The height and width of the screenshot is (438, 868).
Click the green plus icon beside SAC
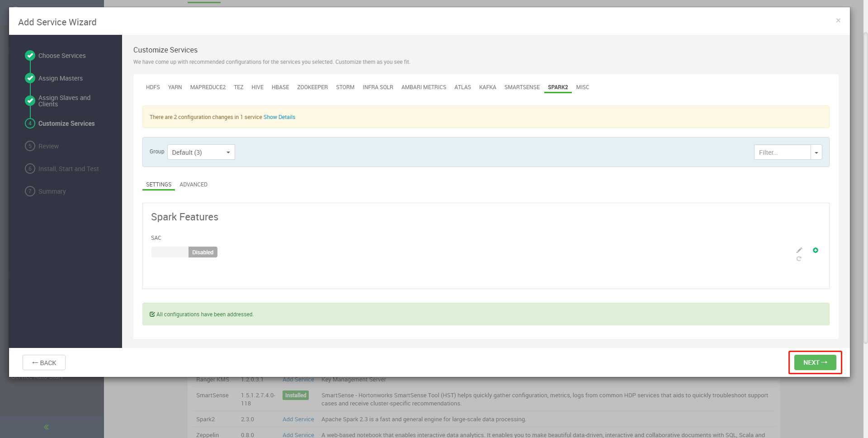(x=816, y=250)
